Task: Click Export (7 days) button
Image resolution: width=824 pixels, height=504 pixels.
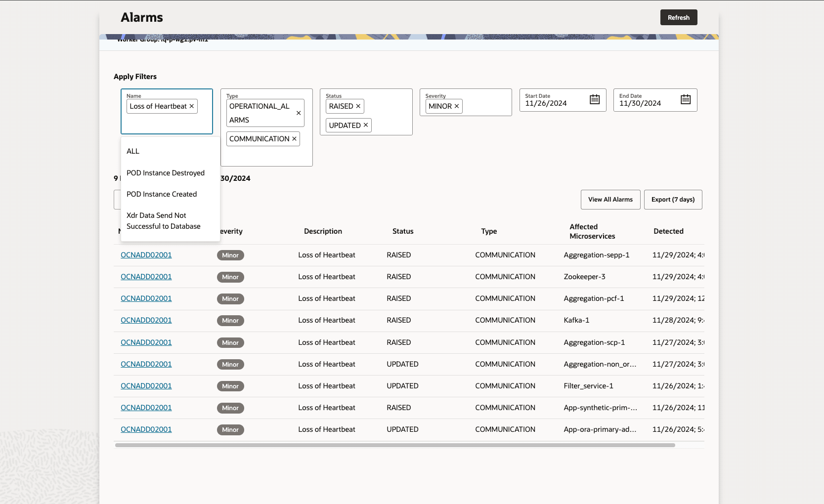Action: tap(673, 200)
